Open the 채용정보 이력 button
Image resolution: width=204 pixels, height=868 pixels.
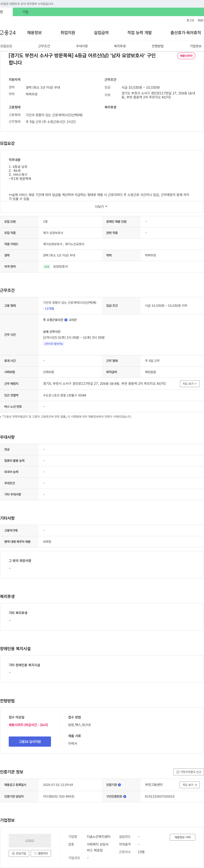pyautogui.click(x=182, y=837)
